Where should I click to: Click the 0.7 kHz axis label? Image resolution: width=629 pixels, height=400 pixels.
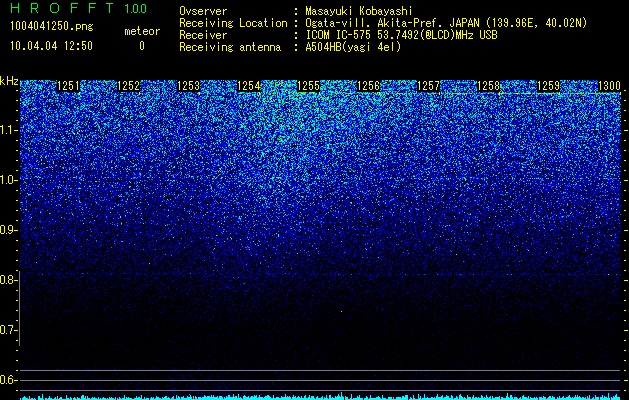click(7, 330)
